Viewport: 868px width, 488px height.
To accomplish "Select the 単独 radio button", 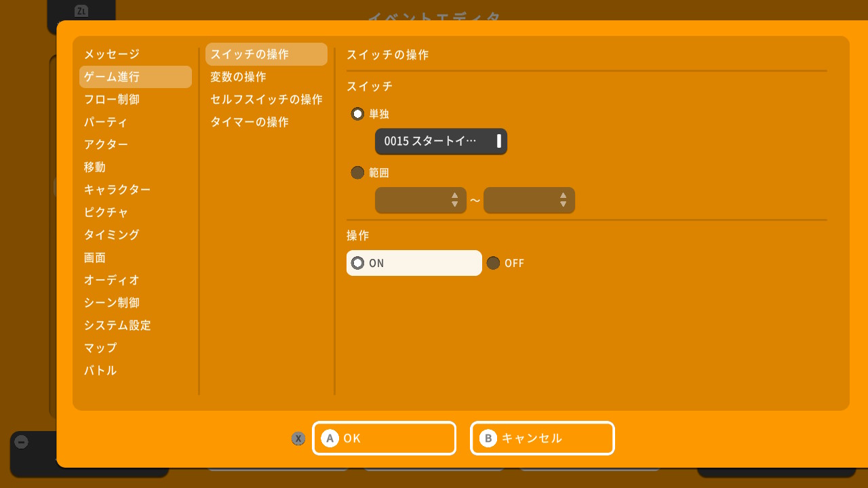I will pyautogui.click(x=357, y=114).
